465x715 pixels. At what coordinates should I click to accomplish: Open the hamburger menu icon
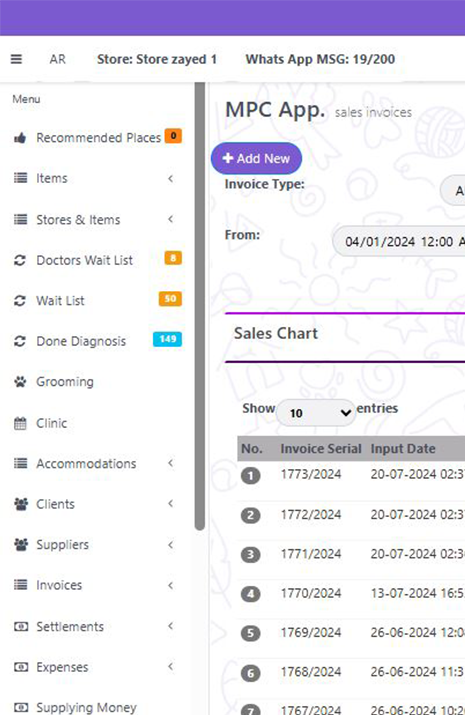point(16,59)
